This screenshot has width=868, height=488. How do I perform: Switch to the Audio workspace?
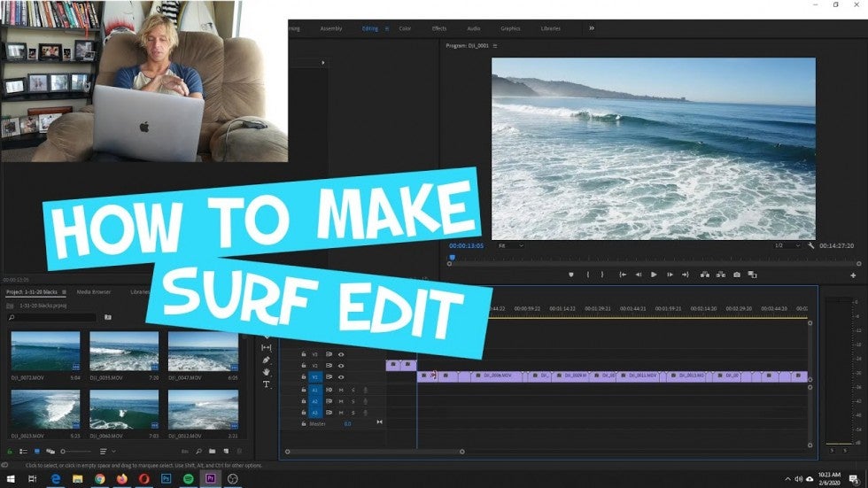pos(473,28)
